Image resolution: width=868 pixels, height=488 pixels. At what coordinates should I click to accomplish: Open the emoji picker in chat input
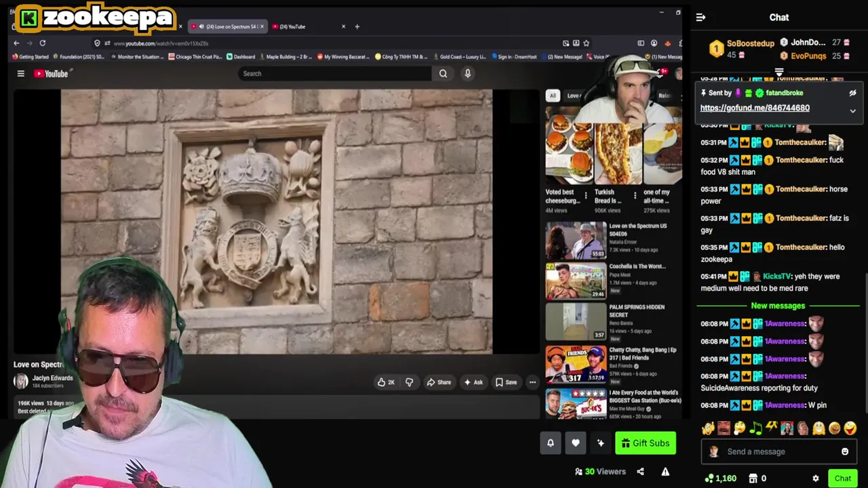click(x=845, y=451)
